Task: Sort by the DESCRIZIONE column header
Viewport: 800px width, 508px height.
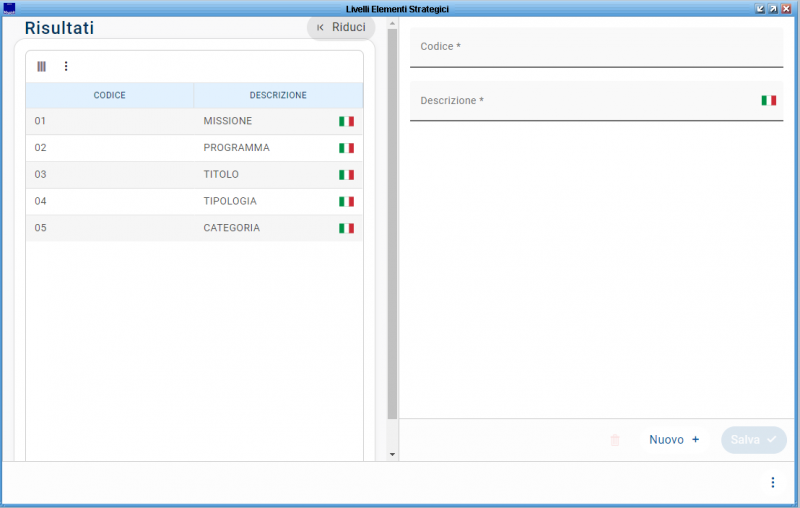Action: click(x=278, y=96)
